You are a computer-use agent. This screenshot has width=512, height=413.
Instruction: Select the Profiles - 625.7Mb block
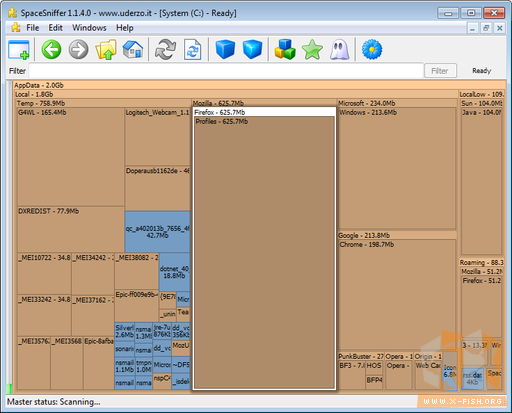pos(264,253)
